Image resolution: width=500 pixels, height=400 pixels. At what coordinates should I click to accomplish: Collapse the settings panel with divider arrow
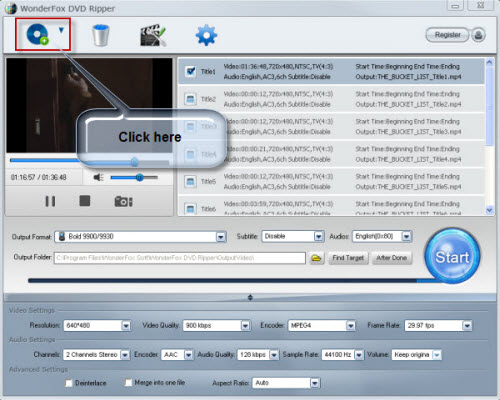[x=250, y=297]
